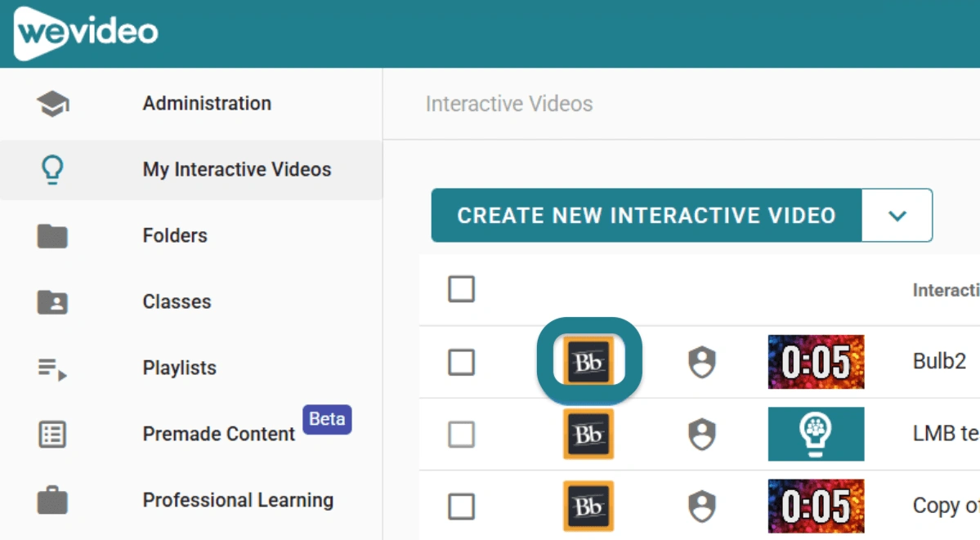
Task: Click the Blackboard icon in LMB row
Action: click(x=588, y=434)
